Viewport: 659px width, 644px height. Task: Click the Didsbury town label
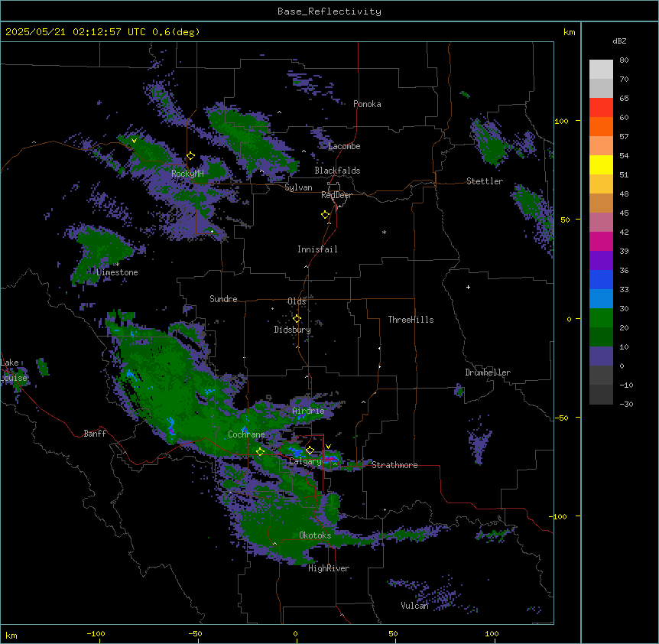coord(293,330)
